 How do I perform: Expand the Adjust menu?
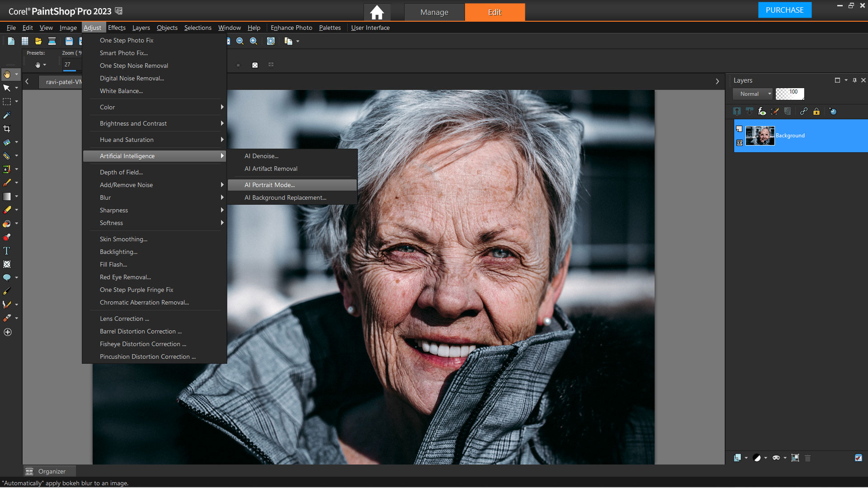[92, 28]
